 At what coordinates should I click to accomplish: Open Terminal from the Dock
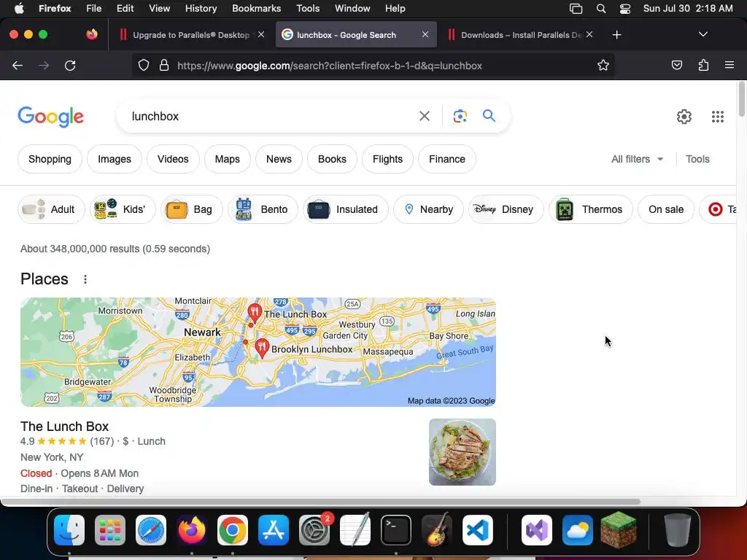[396, 530]
